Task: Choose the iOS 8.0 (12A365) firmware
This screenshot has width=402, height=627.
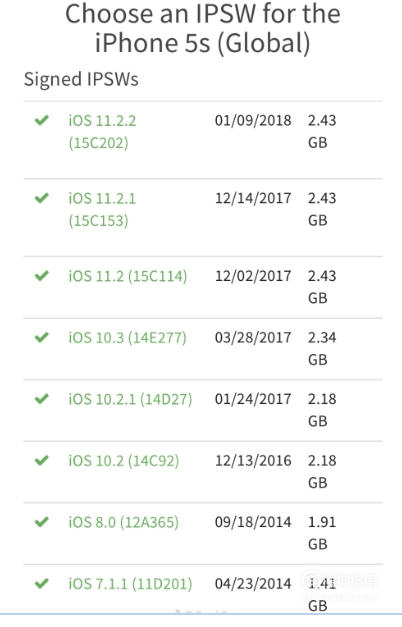Action: pyautogui.click(x=124, y=522)
